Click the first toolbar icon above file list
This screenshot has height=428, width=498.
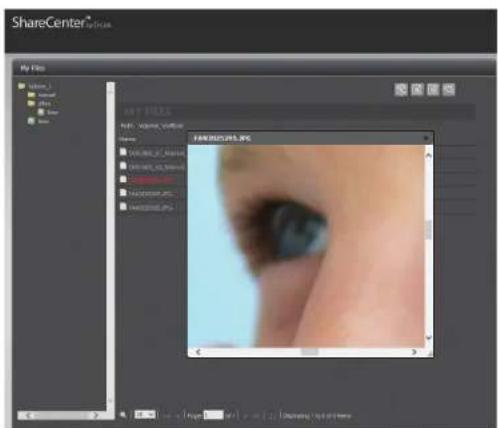point(401,89)
